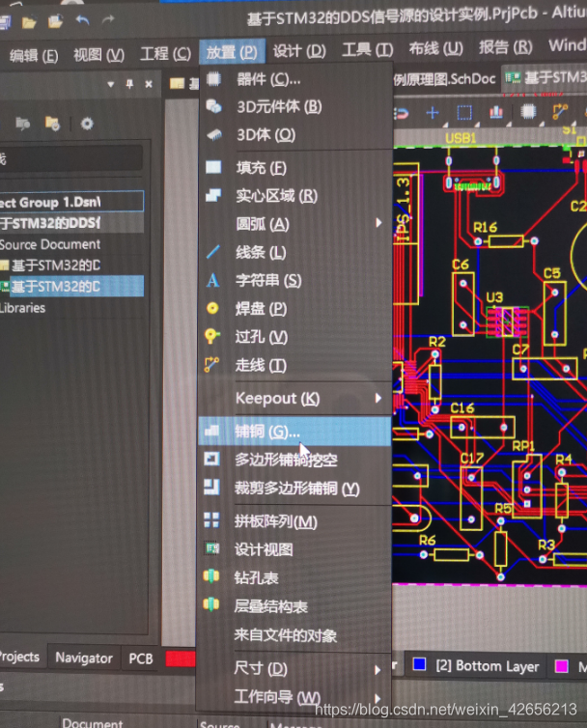This screenshot has height=728, width=587.
Task: Select the rectangle selection tool in PCB toolbar
Action: click(x=464, y=112)
